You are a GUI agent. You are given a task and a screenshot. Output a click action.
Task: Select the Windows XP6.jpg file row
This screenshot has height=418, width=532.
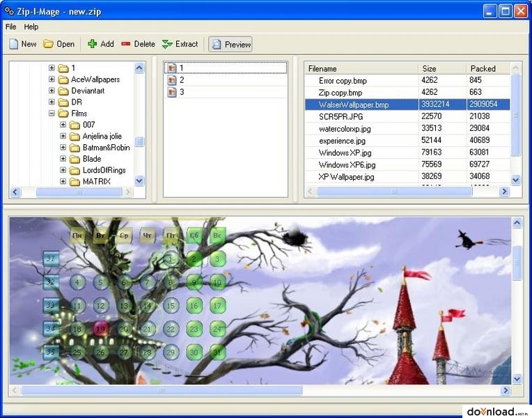(407, 164)
